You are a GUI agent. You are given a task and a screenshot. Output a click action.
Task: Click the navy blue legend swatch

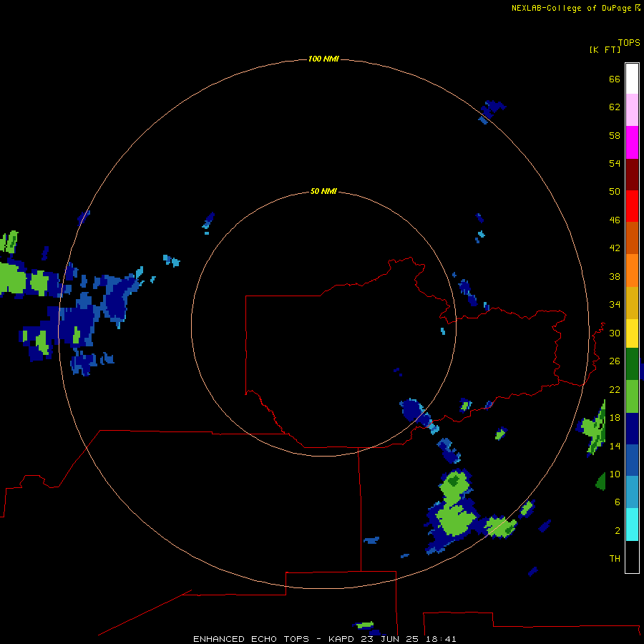(632, 429)
